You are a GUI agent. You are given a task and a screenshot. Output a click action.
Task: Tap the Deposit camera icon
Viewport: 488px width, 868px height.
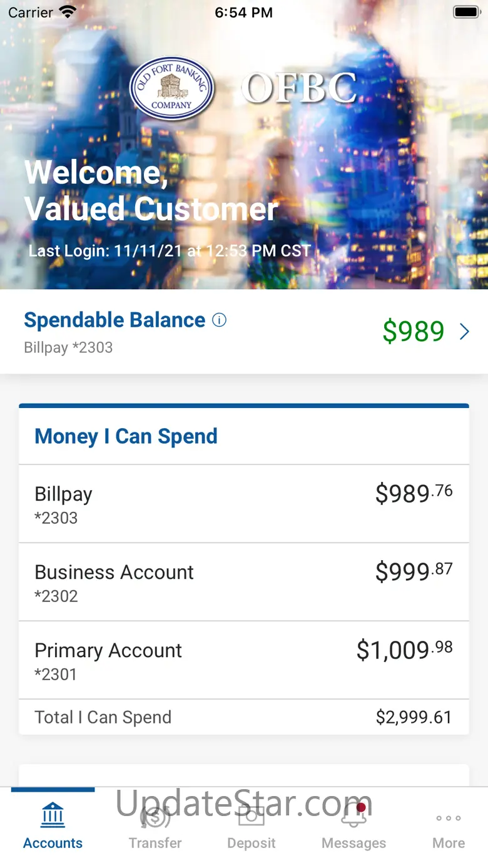pyautogui.click(x=252, y=815)
